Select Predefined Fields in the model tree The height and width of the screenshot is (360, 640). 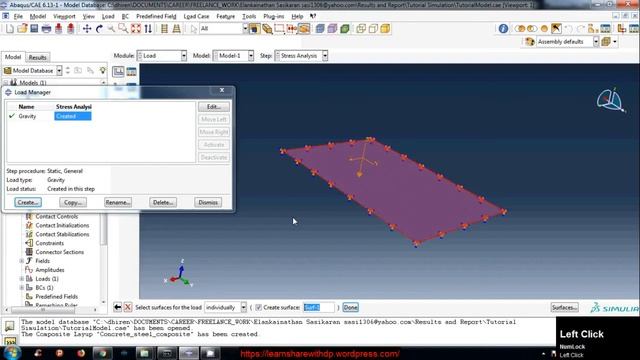(x=56, y=297)
